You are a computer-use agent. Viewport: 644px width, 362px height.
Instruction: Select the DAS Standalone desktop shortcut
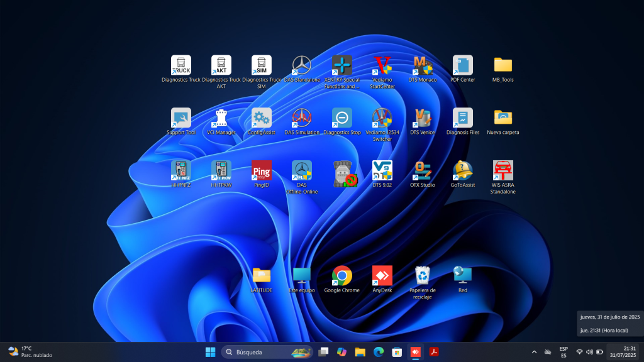coord(302,65)
